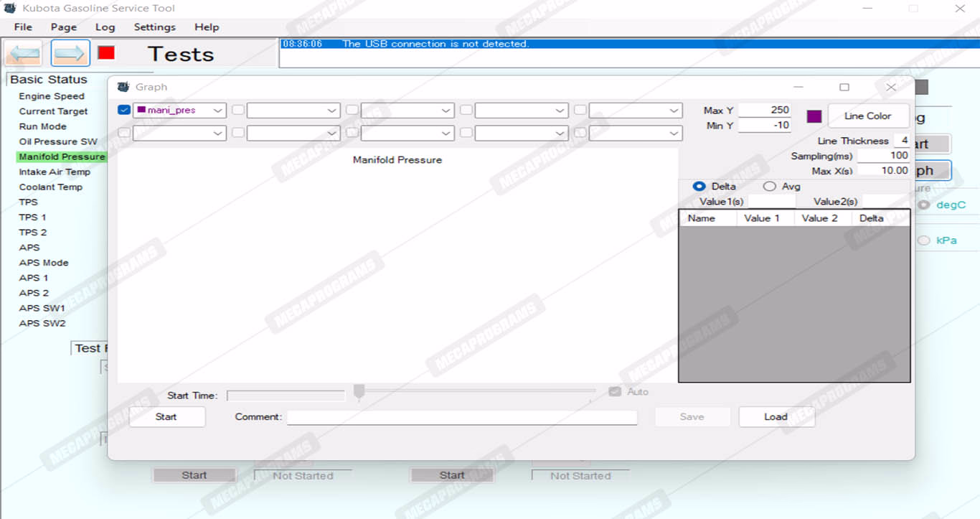Click the Load button
The height and width of the screenshot is (519, 980).
[x=776, y=417]
